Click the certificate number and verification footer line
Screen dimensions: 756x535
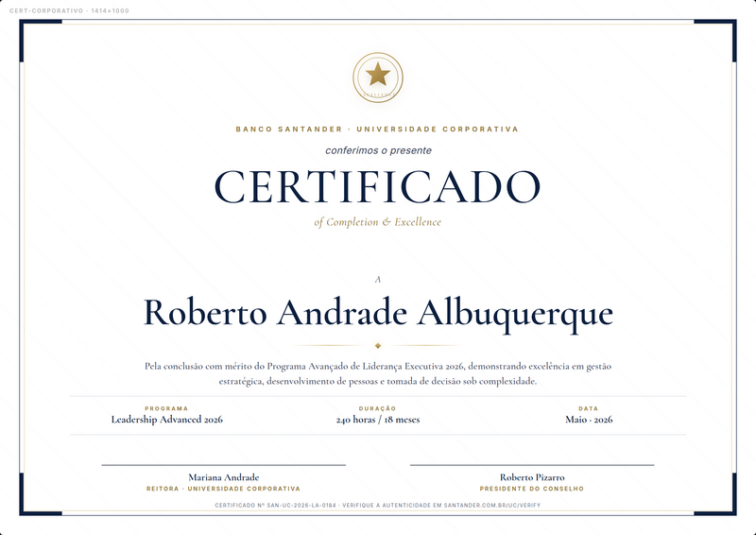(378, 505)
